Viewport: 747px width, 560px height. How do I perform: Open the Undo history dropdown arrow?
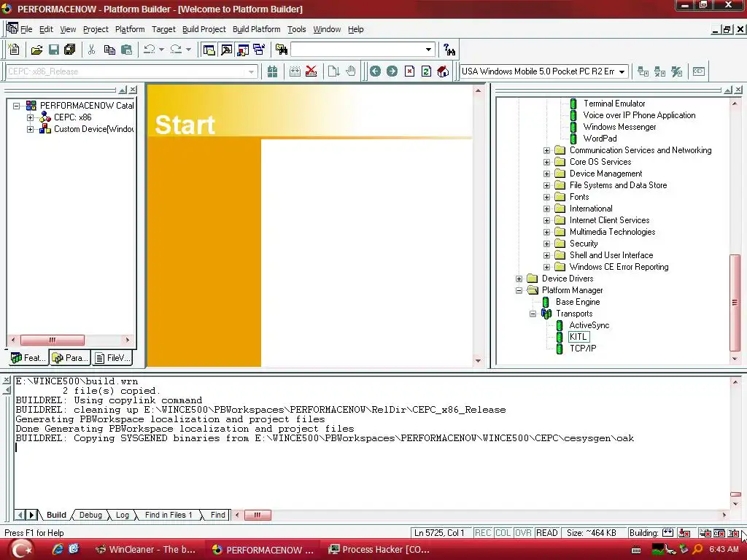161,50
